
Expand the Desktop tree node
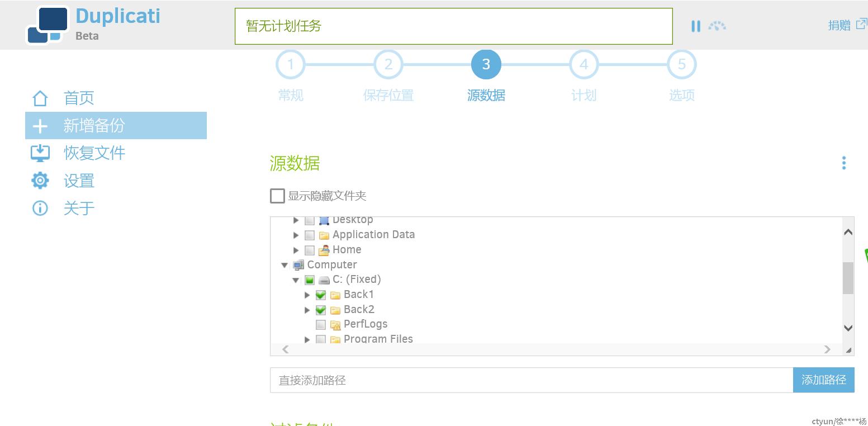296,220
